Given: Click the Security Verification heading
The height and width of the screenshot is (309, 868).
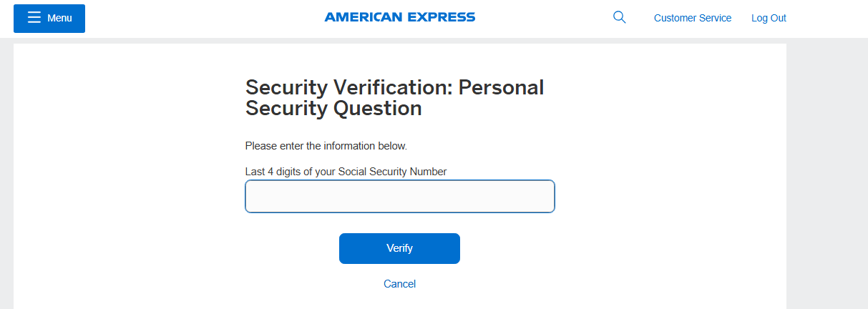Looking at the screenshot, I should pos(394,98).
